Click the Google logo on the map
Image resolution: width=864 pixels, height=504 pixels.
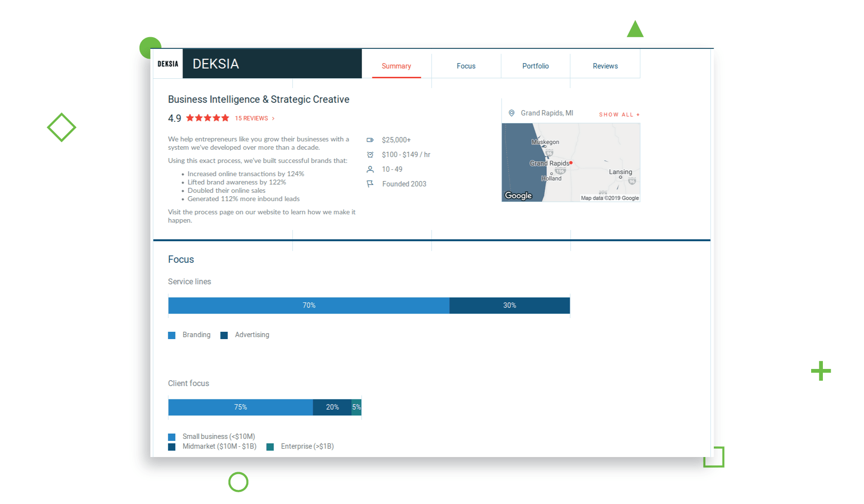tap(518, 195)
